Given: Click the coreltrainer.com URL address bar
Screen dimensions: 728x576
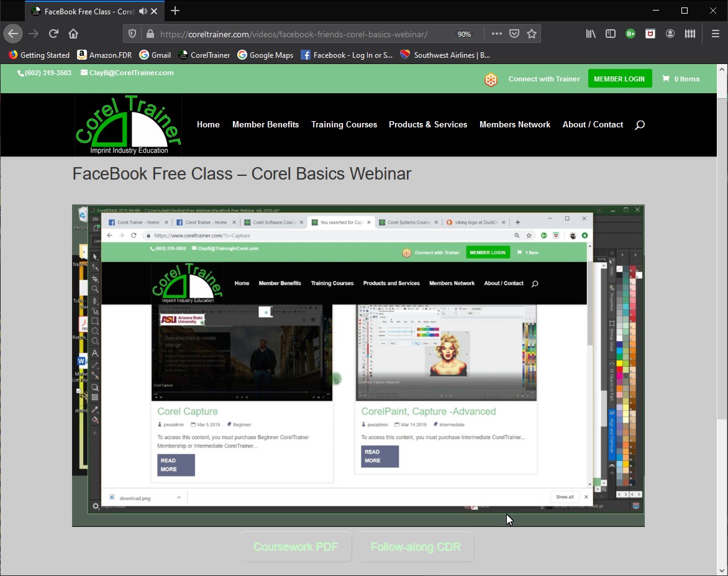Looking at the screenshot, I should [293, 34].
